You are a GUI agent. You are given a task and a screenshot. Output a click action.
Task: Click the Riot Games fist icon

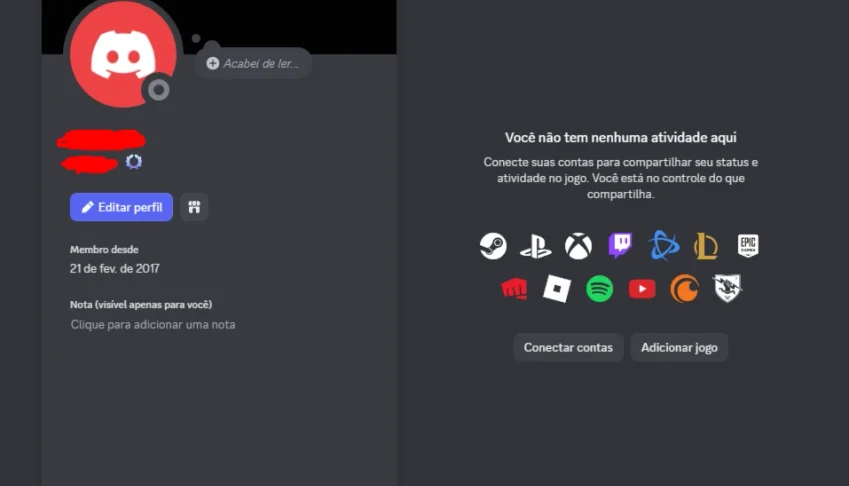pos(514,288)
